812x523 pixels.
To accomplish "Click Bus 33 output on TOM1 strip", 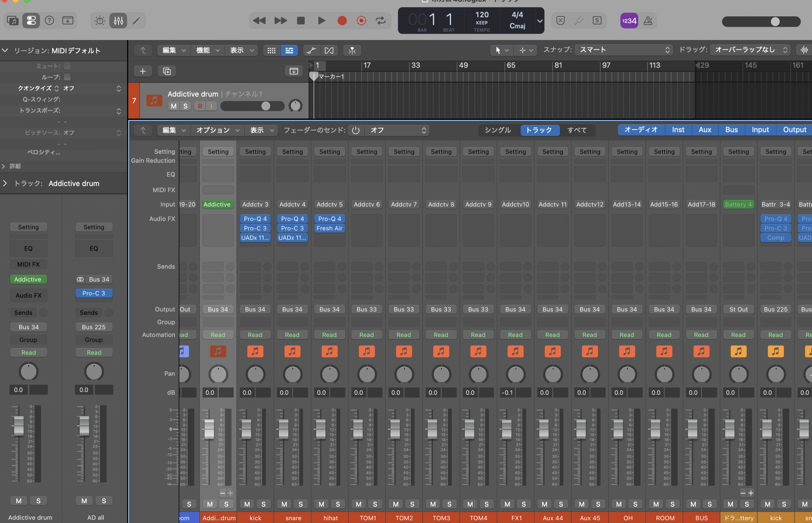I will point(367,309).
